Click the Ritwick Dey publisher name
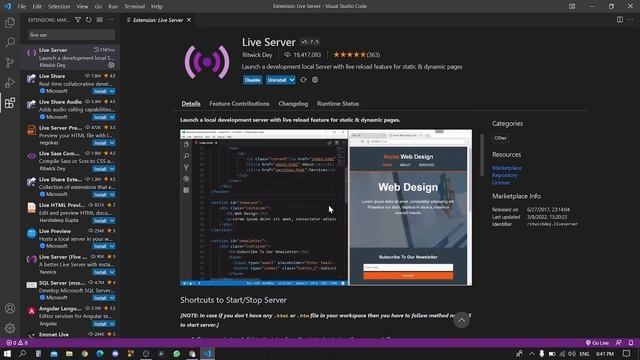Screen dimensions: 640x360 [257, 55]
